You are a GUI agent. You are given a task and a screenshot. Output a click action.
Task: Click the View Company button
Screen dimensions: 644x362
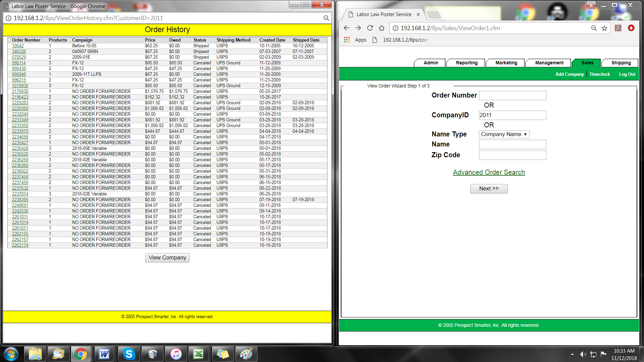pos(167,258)
